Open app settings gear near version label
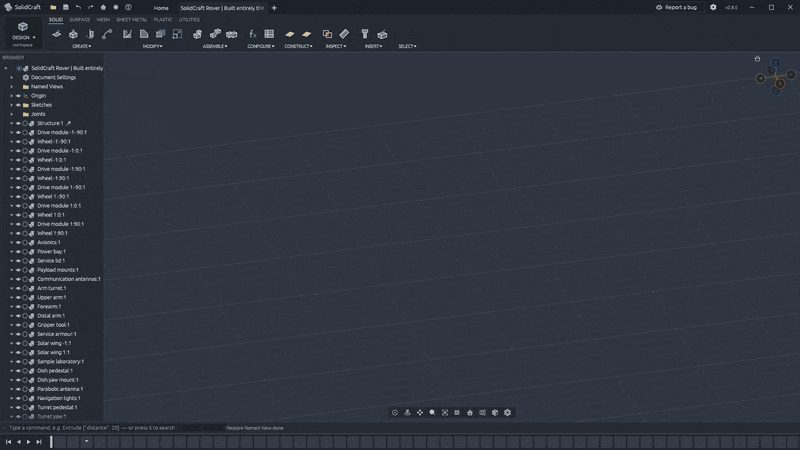The width and height of the screenshot is (800, 450). click(x=713, y=8)
